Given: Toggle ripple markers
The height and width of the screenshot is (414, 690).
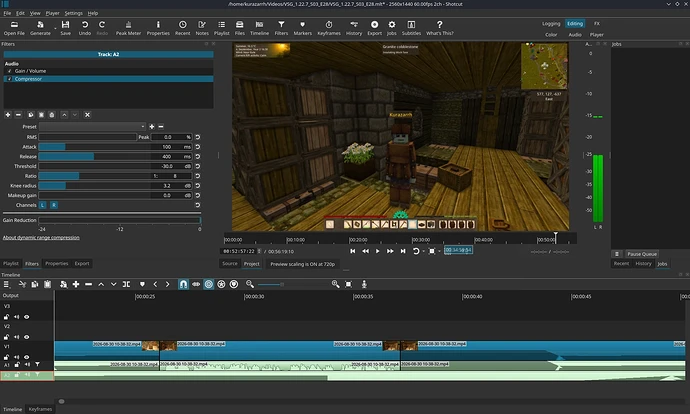Looking at the screenshot, I should pos(234,284).
